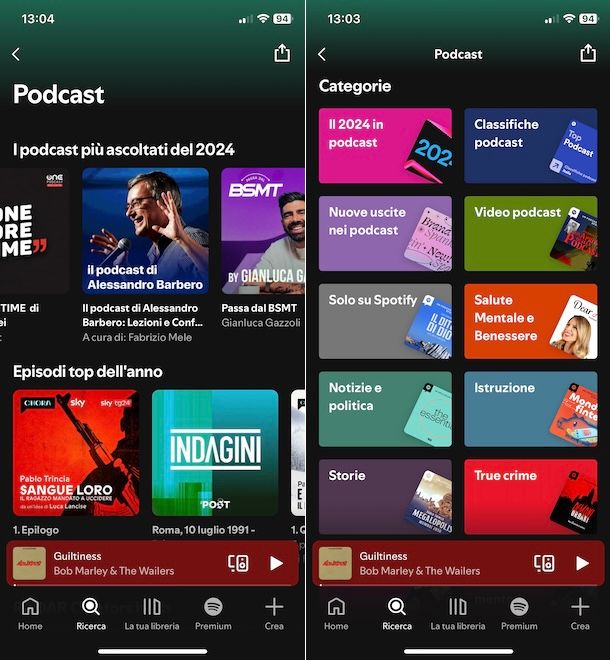
Task: Tap 'Bob Marley & The Wailers' in left player
Action: (114, 571)
